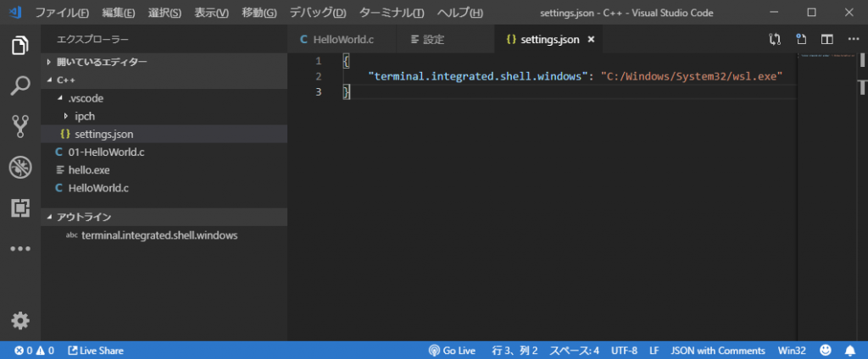Expand the ipch folder
This screenshot has width=868, height=359.
tap(164, 116)
